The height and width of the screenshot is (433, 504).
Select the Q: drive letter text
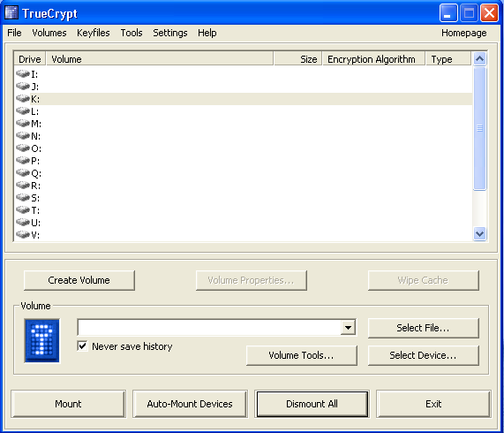pyautogui.click(x=36, y=173)
